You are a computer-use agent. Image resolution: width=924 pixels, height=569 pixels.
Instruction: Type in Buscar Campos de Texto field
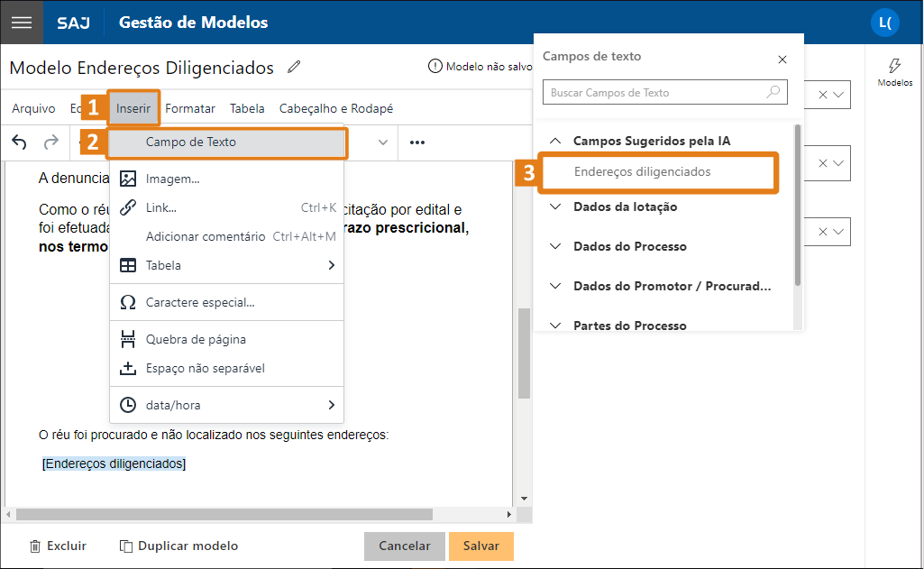tap(654, 92)
